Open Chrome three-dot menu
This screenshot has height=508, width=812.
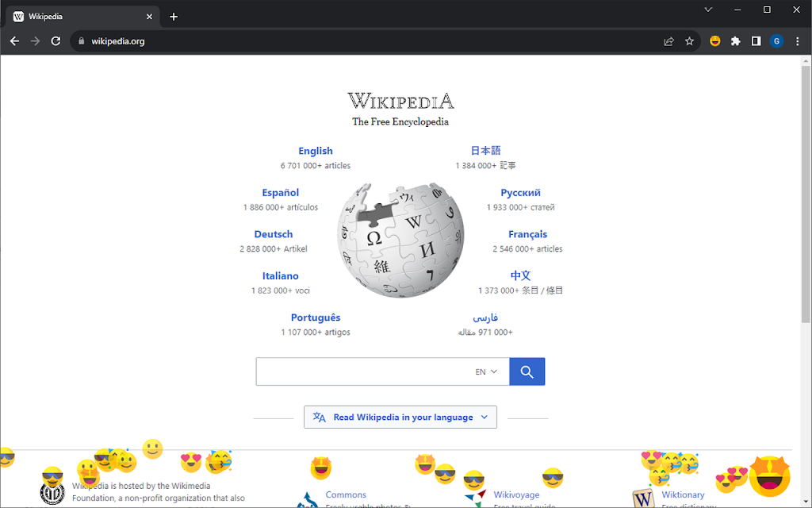click(x=798, y=41)
